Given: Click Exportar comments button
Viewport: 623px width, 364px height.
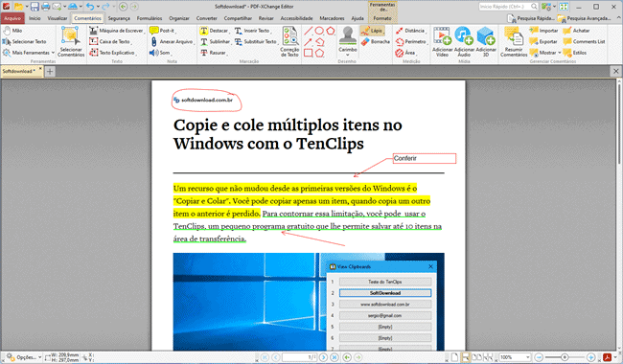Looking at the screenshot, I should pyautogui.click(x=543, y=42).
